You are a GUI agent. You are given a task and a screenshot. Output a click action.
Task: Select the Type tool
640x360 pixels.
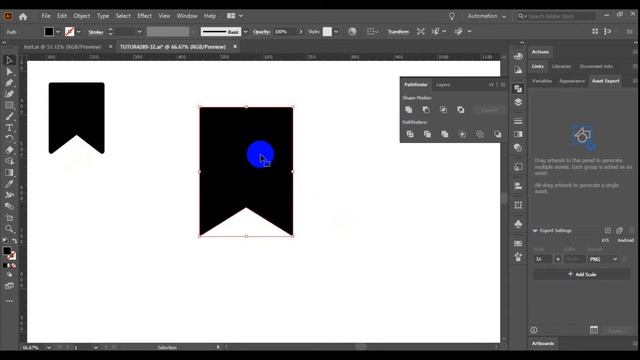click(9, 128)
